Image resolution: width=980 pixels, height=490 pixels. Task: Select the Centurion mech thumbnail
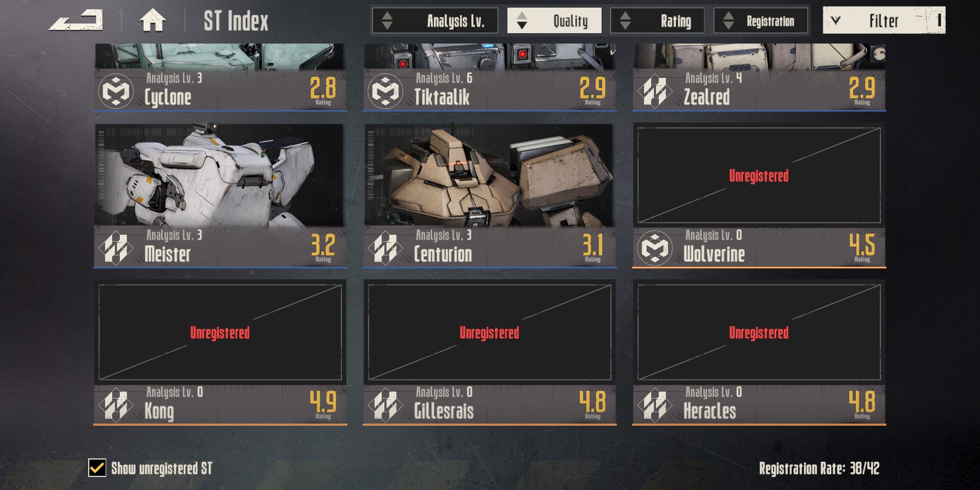click(489, 175)
